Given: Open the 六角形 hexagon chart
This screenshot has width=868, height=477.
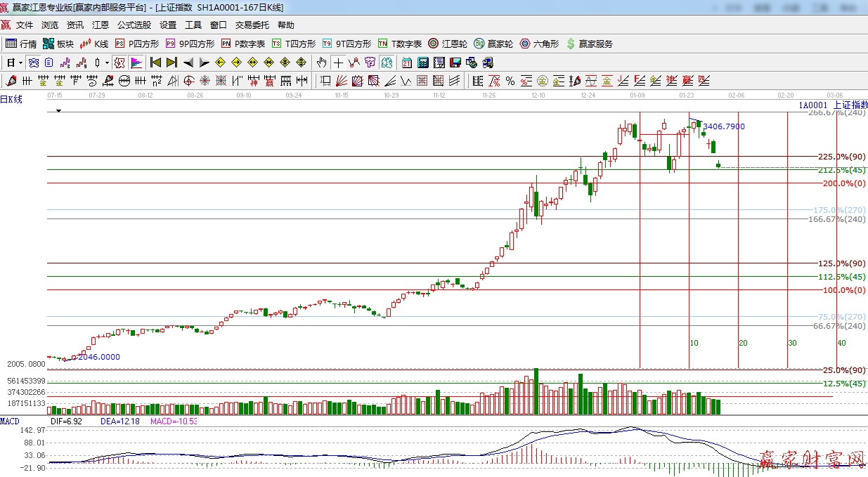Looking at the screenshot, I should click(539, 44).
